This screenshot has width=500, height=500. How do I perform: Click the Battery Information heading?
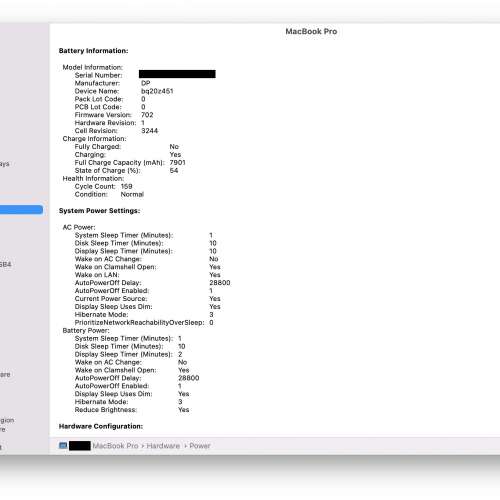pos(93,51)
